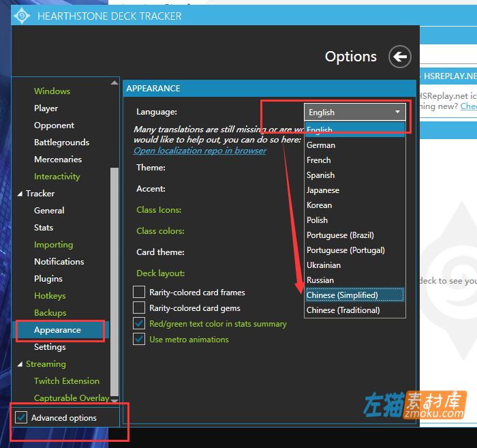Select Chinese (Simplified) from language list

pyautogui.click(x=342, y=295)
